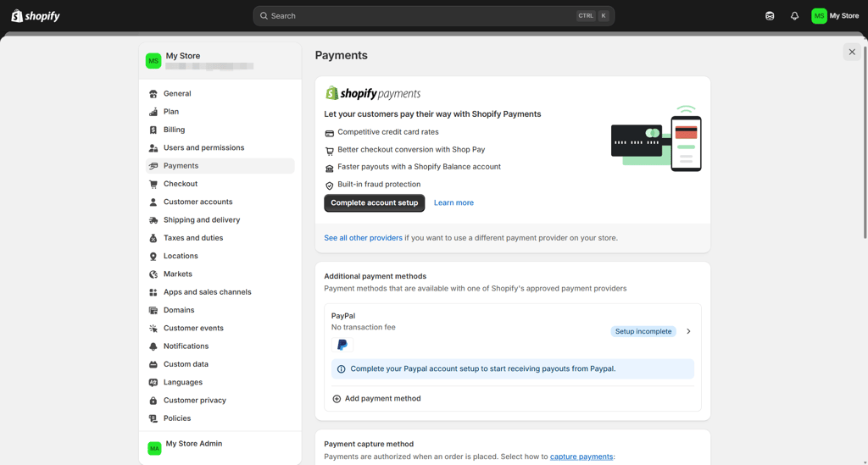Close the settings panel with X
This screenshot has width=868, height=465.
coord(852,52)
